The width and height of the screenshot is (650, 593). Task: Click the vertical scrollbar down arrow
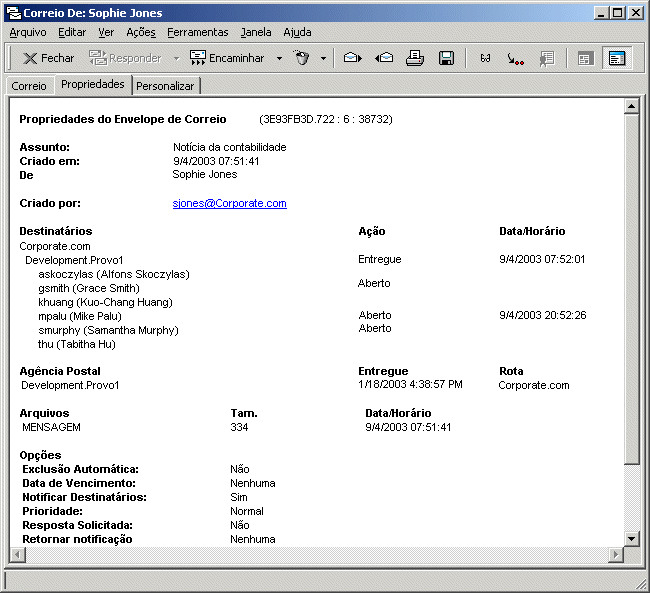pyautogui.click(x=631, y=539)
